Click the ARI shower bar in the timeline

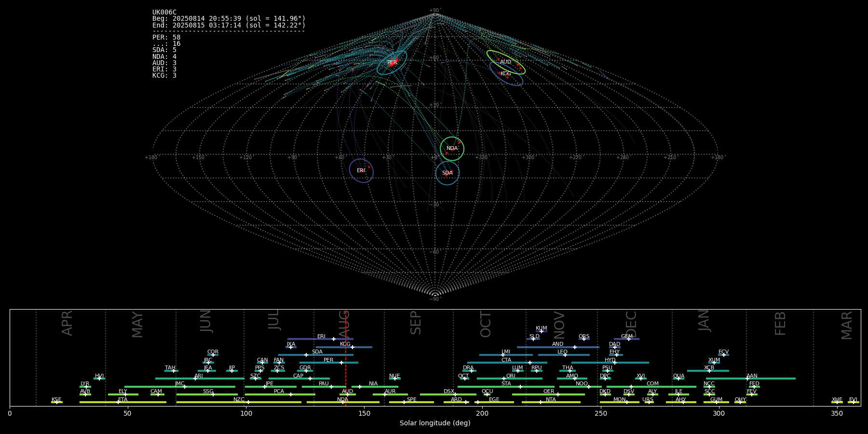pos(200,379)
